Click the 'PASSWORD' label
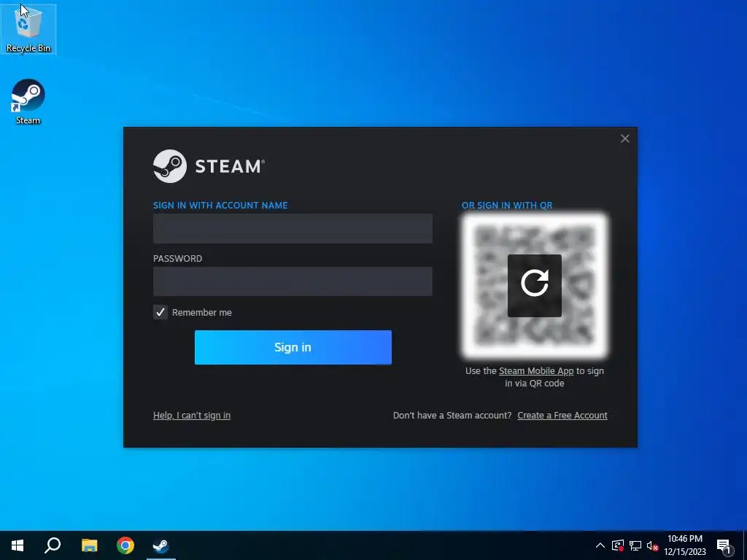Screen dimensions: 747x560 pos(177,259)
